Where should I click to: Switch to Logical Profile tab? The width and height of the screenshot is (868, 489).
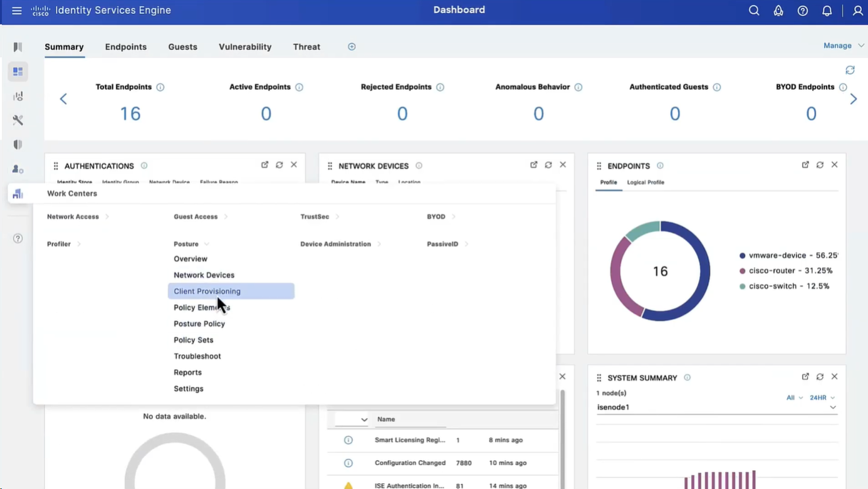click(x=646, y=182)
